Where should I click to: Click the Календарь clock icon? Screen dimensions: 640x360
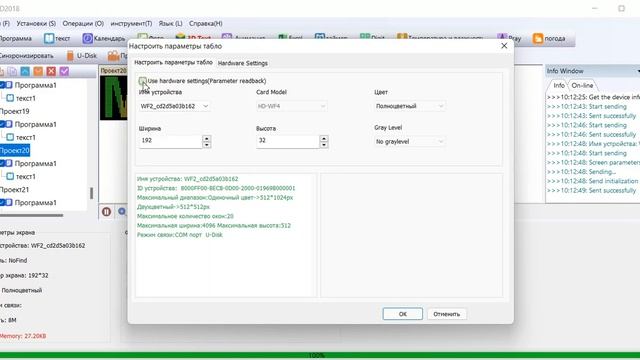tap(87, 38)
